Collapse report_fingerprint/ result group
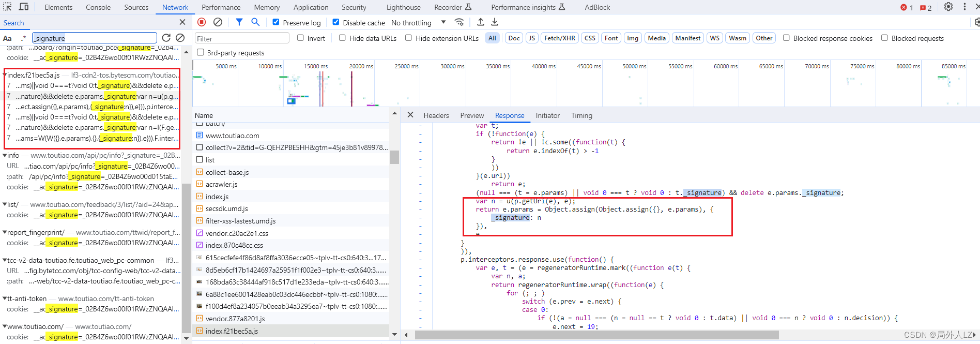 point(5,232)
